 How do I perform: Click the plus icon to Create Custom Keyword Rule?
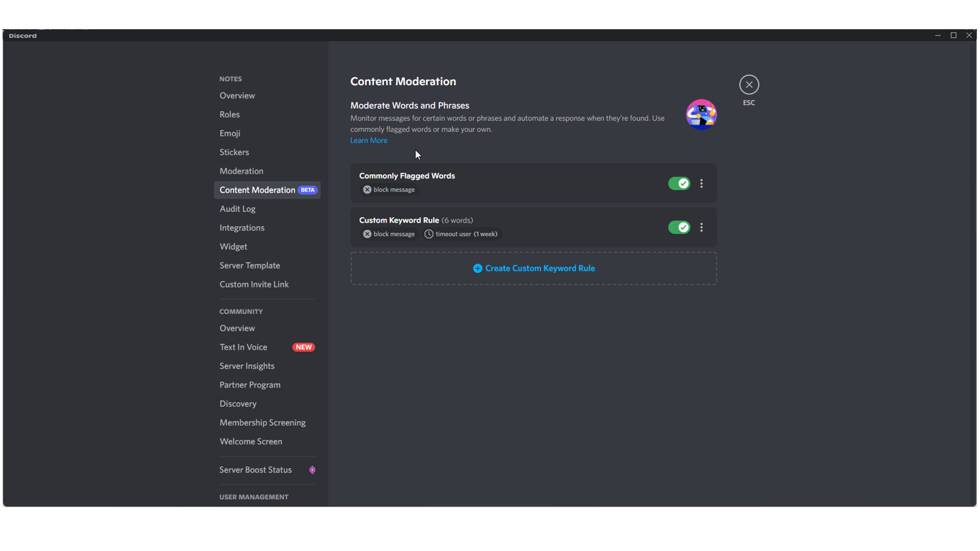coord(478,268)
